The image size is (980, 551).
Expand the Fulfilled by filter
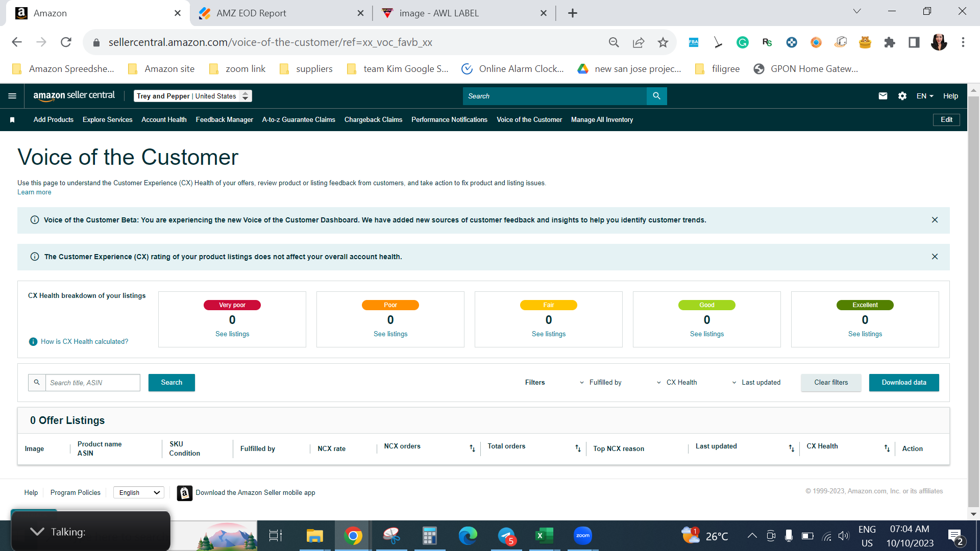(x=600, y=383)
